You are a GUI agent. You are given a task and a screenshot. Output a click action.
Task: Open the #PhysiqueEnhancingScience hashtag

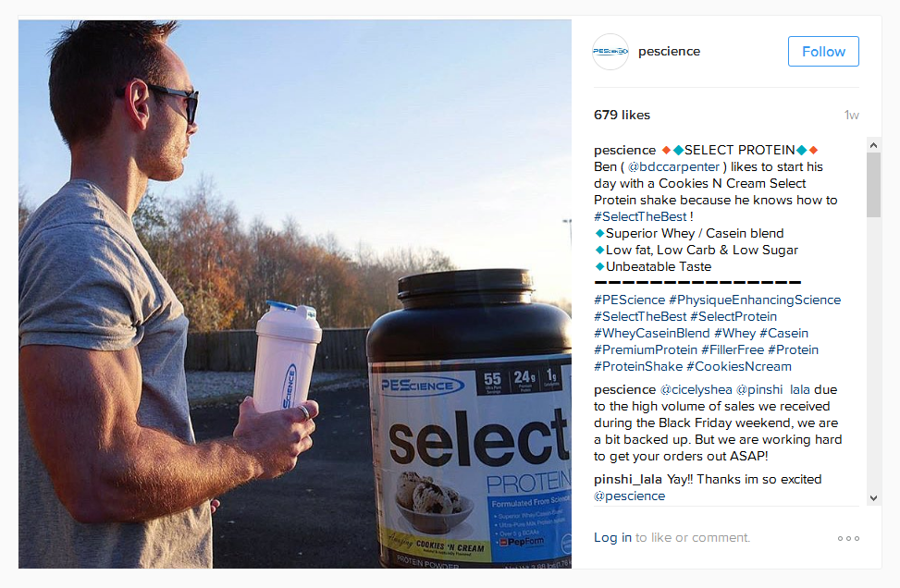755,300
